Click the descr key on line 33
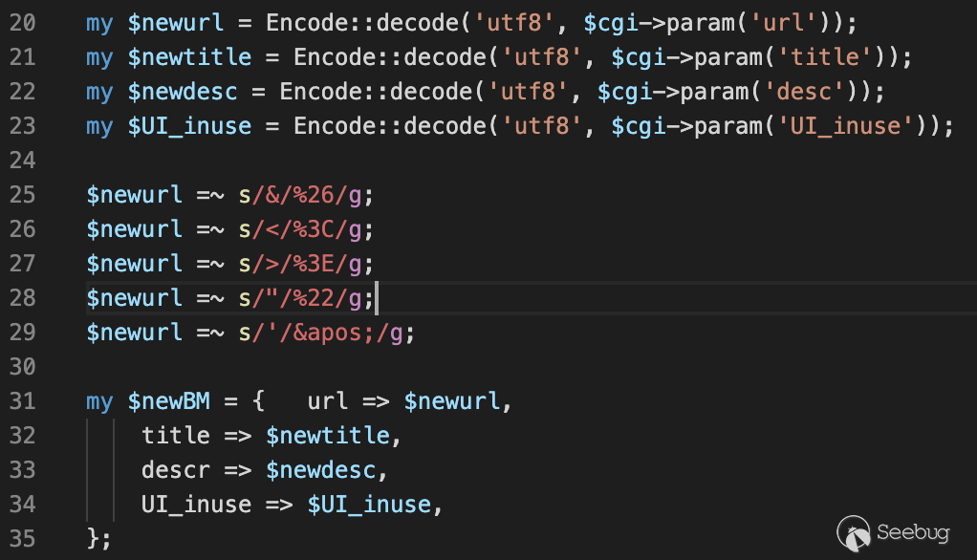This screenshot has width=977, height=560. [175, 470]
